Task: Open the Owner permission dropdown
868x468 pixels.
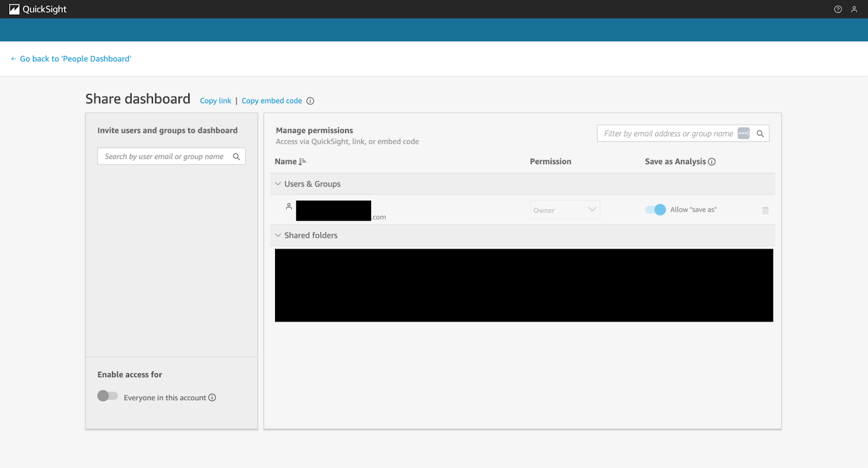Action: (565, 210)
